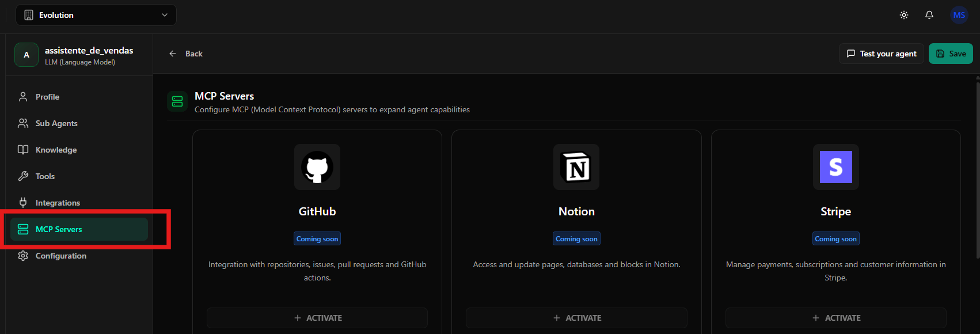Click the MCP Servers sidebar server icon

click(x=23, y=229)
